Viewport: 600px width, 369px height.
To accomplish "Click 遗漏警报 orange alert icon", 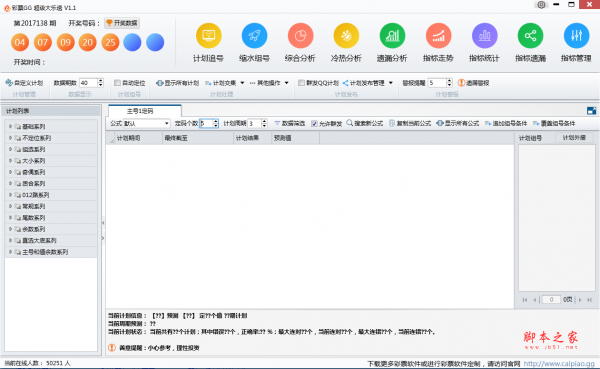I will pos(461,83).
